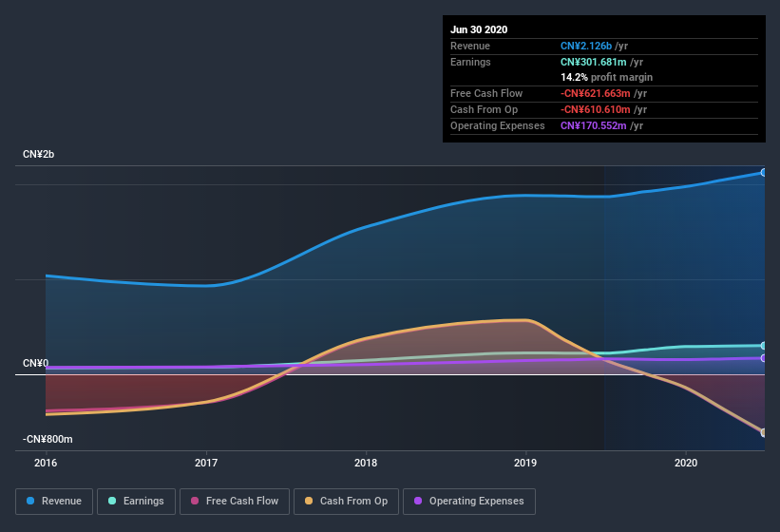The image size is (780, 532).
Task: Click the orange Cash From Op dot
Action: [x=309, y=501]
